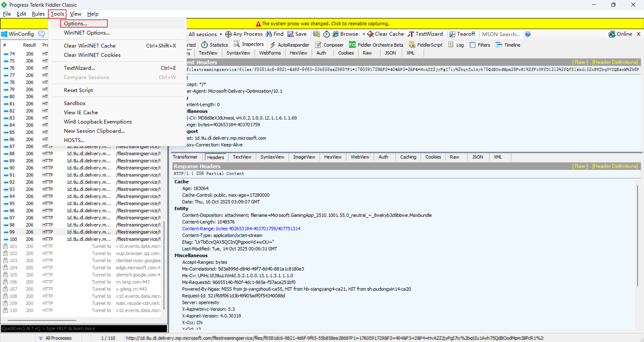Click the Browse Internet Explorer icon
This screenshot has height=342, width=644.
click(x=335, y=34)
